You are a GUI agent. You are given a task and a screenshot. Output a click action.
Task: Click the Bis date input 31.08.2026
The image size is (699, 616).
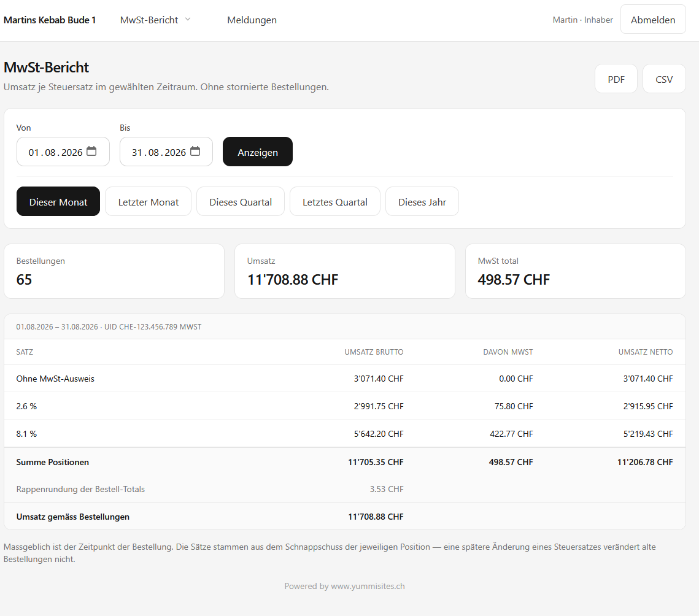(x=166, y=152)
